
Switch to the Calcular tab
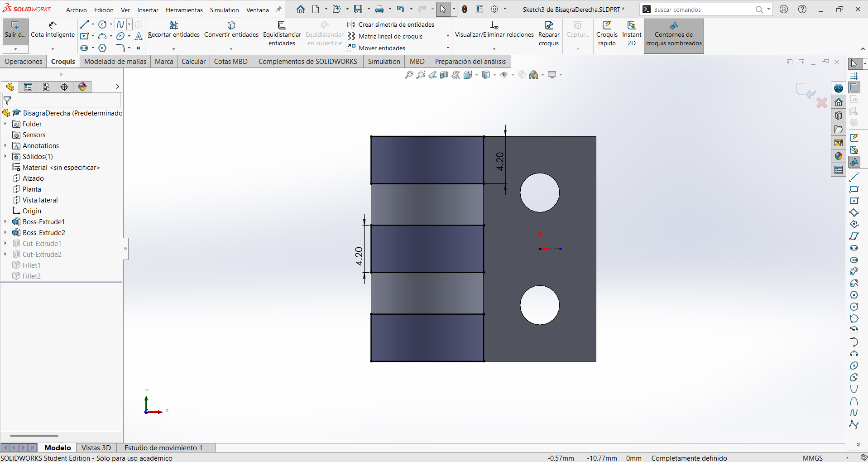[193, 62]
